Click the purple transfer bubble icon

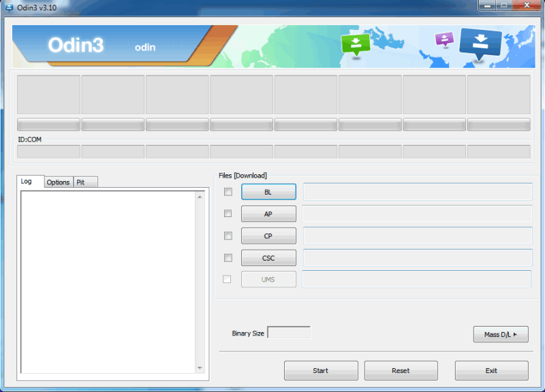coord(444,39)
